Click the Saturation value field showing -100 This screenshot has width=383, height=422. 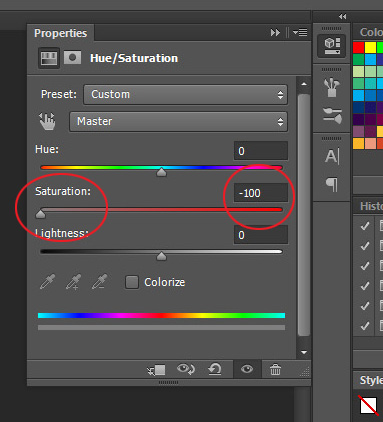click(261, 193)
